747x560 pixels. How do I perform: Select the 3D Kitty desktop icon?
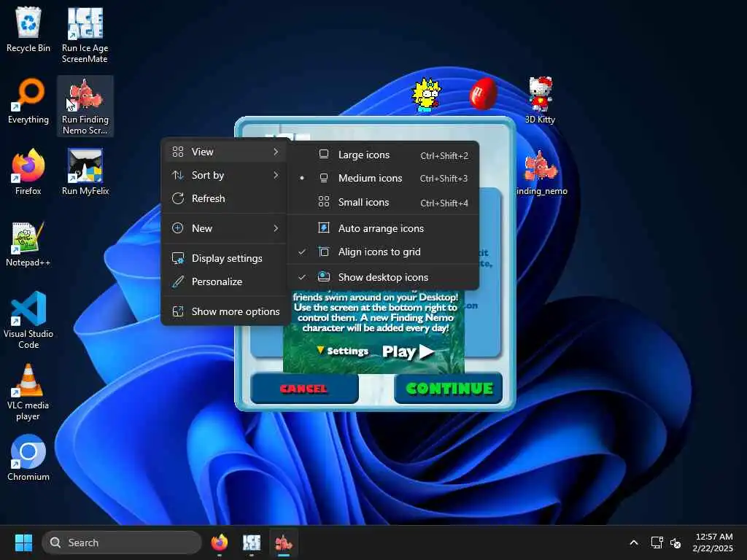(x=541, y=101)
